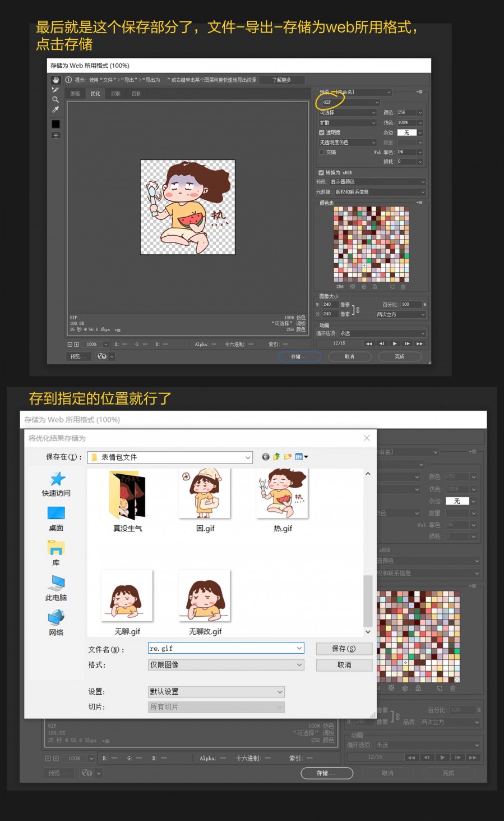Viewport: 504px width, 821px height.
Task: Switch to the 优化 (Optimized) tab
Action: 95,94
